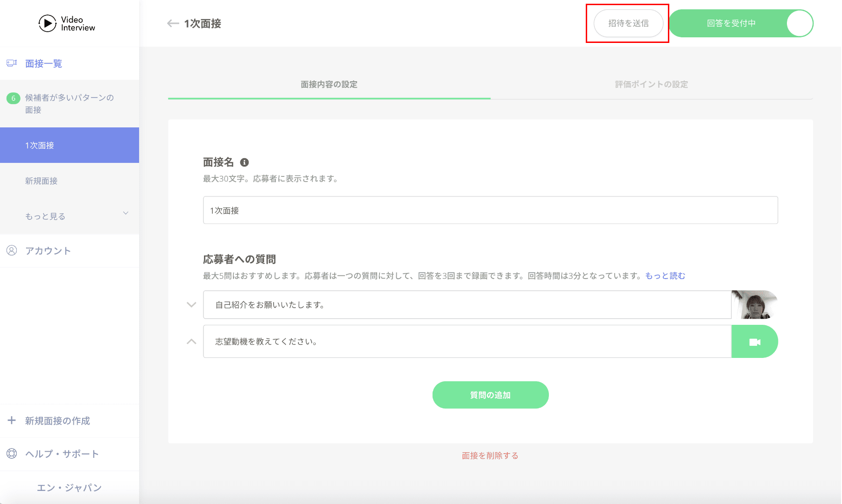
Task: Click the info icon next to 面接名
Action: coord(244,162)
